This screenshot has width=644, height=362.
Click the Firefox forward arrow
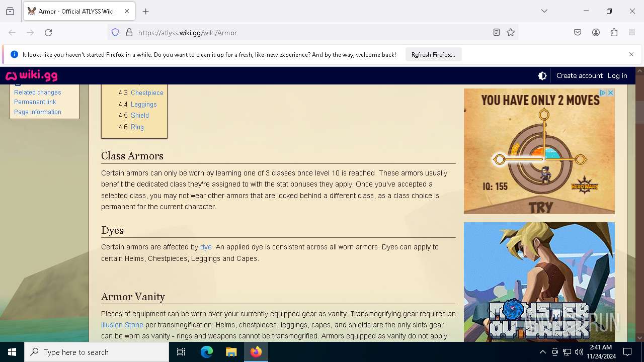[x=30, y=33]
